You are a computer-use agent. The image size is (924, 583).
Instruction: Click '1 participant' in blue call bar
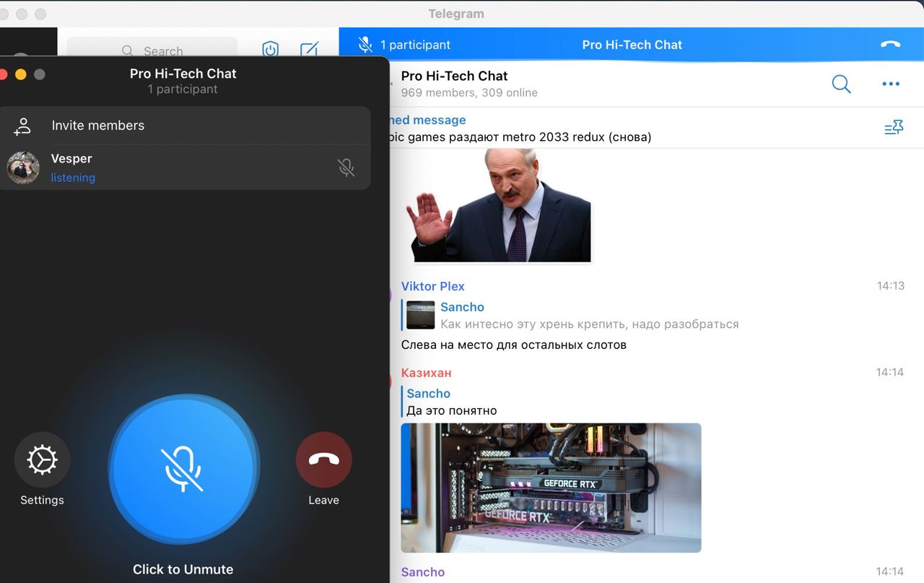coord(415,45)
